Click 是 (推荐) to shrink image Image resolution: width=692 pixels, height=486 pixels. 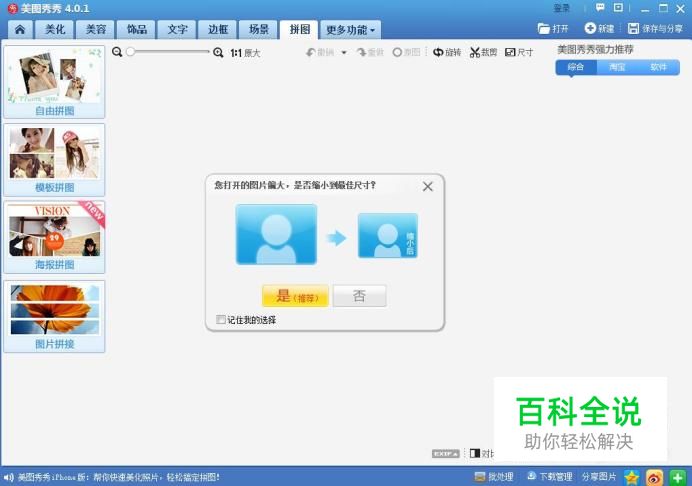click(295, 296)
